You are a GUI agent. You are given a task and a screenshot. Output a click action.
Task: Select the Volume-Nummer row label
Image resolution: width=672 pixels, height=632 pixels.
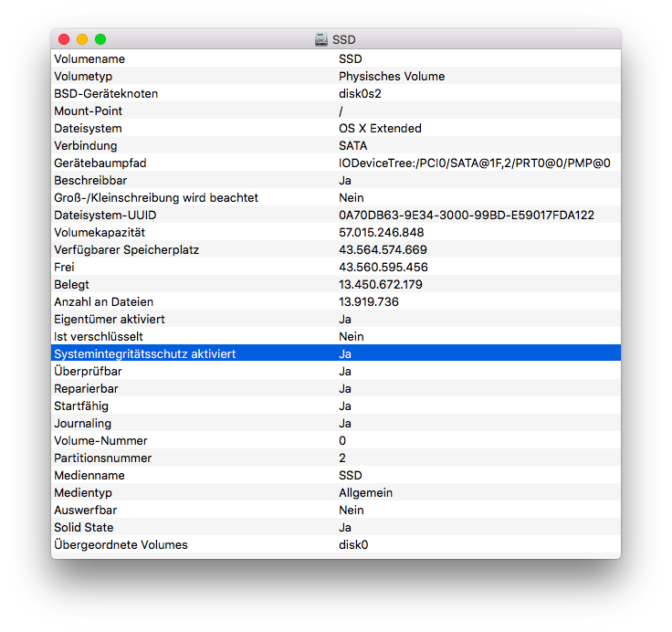(100, 441)
